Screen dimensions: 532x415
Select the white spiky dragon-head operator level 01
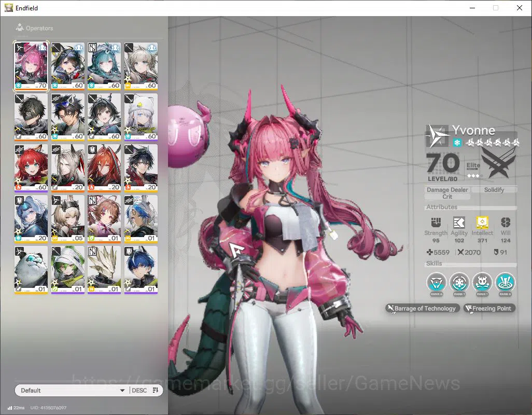coord(104,270)
